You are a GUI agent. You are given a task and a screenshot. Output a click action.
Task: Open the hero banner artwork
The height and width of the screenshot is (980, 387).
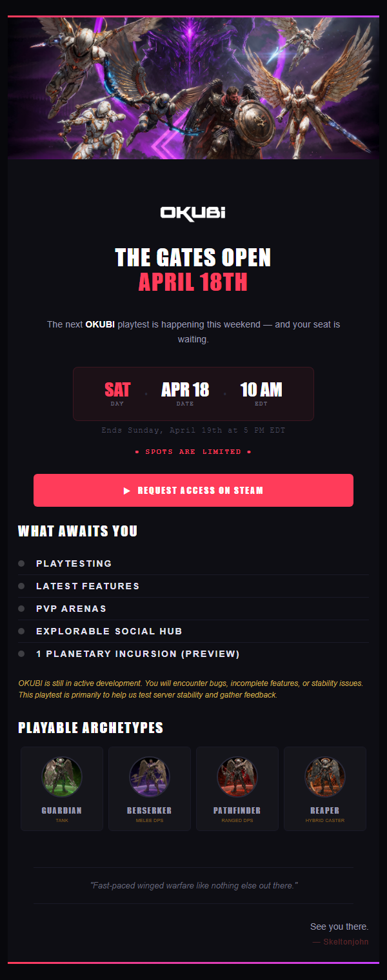[x=193, y=88]
